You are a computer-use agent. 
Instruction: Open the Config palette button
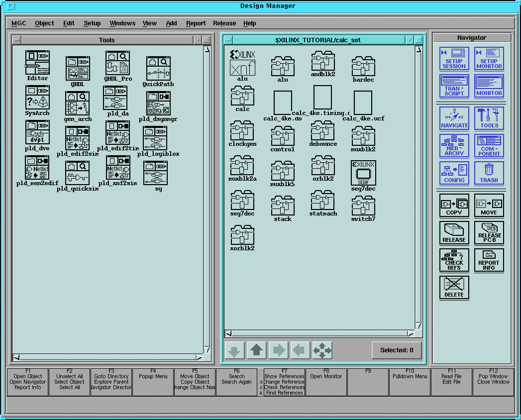pyautogui.click(x=454, y=173)
